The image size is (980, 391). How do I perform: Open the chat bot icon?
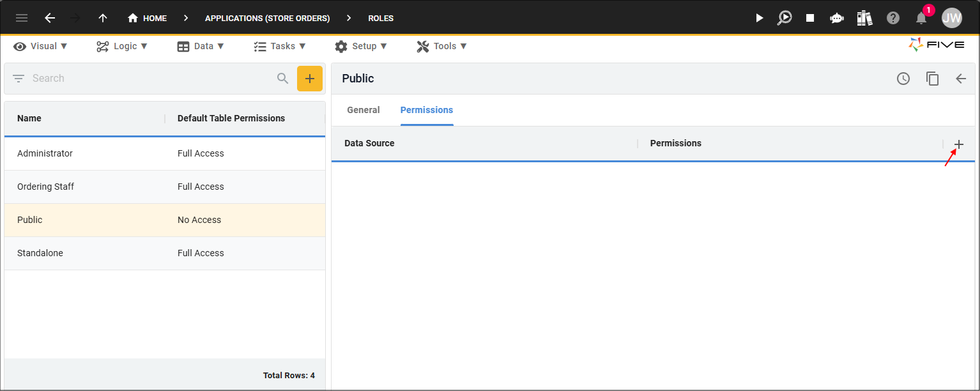[837, 18]
